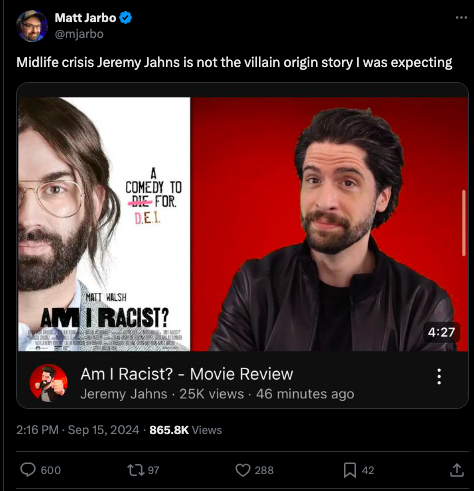The image size is (474, 491).
Task: Click the 2:16 PM Sep 15, 2024 timestamp
Action: 78,430
